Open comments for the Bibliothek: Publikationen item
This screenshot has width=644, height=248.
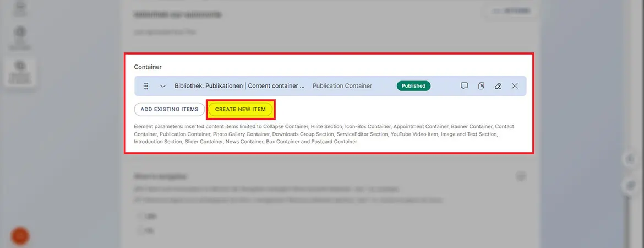[x=464, y=86]
